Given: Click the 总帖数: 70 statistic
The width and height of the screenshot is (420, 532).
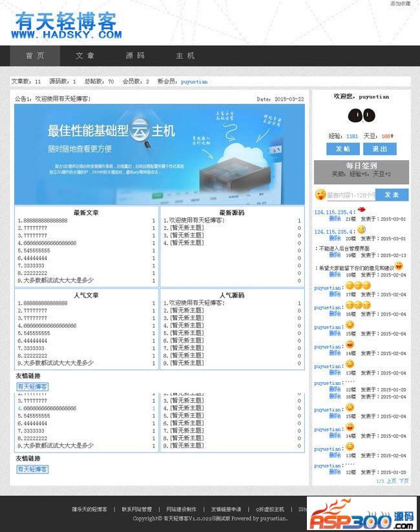Looking at the screenshot, I should (99, 81).
